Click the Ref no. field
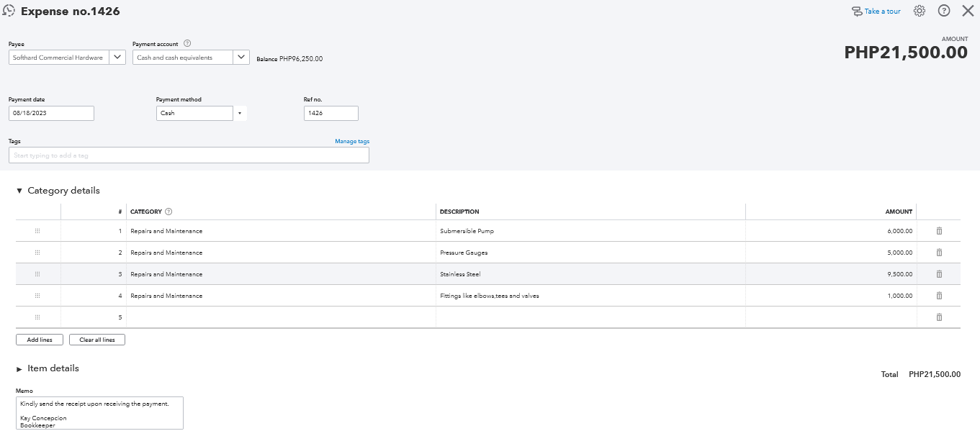980x431 pixels. tap(331, 113)
